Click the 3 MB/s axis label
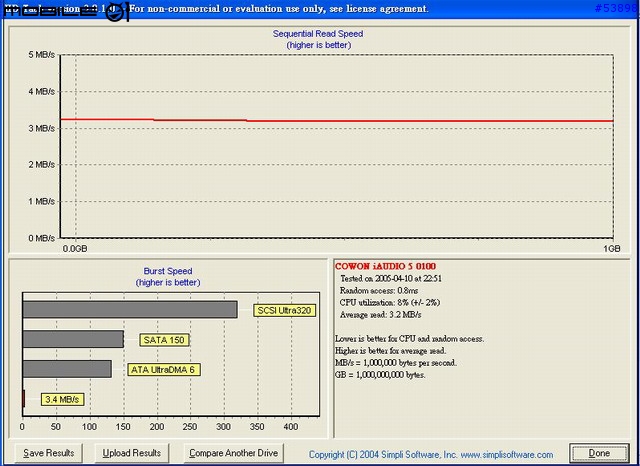This screenshot has width=640, height=466. (x=42, y=128)
